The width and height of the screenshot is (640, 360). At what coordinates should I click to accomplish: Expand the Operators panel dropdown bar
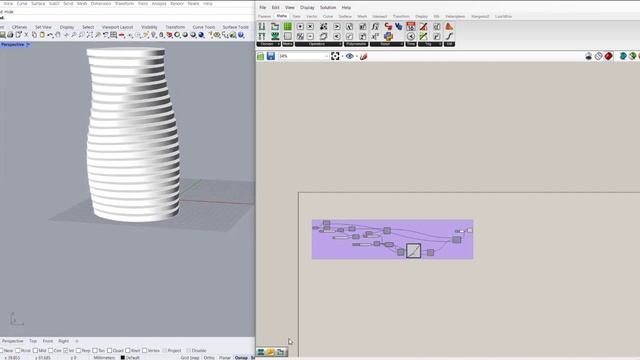click(318, 44)
